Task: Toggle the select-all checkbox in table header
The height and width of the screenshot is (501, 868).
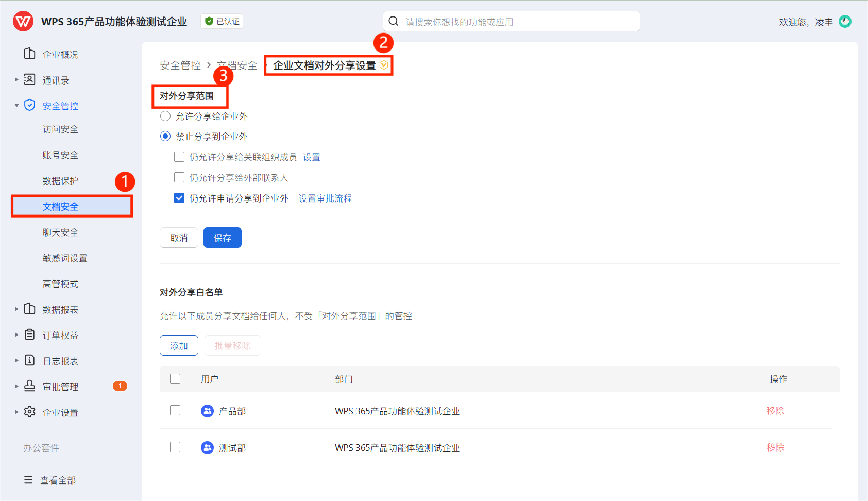Action: [175, 379]
